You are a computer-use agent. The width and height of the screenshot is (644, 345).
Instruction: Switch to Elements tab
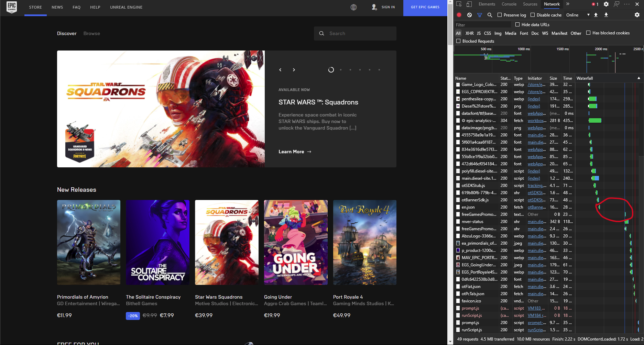(x=487, y=4)
